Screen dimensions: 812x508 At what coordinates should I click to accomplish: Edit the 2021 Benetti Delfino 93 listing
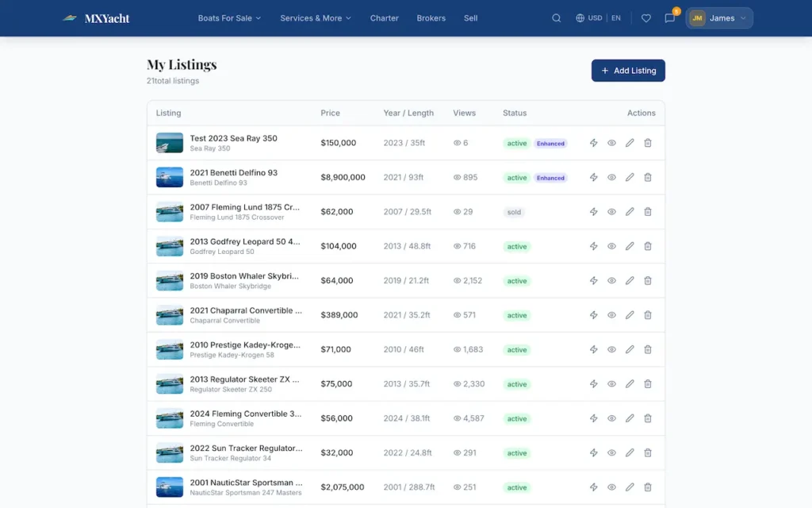(x=630, y=177)
